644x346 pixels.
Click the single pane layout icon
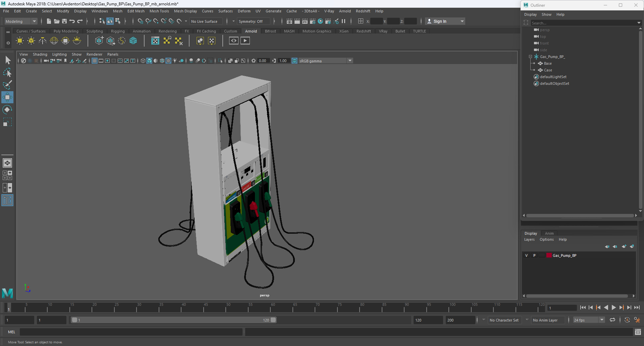[x=7, y=163]
